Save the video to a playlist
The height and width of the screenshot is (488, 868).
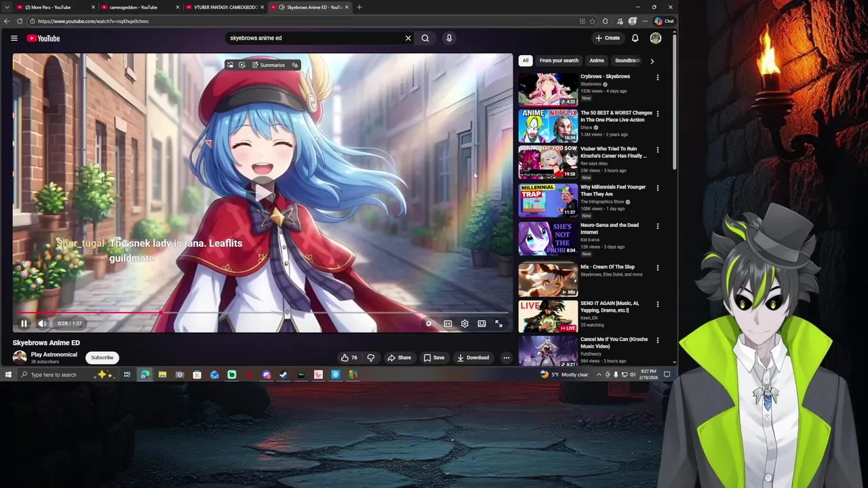[x=434, y=357]
